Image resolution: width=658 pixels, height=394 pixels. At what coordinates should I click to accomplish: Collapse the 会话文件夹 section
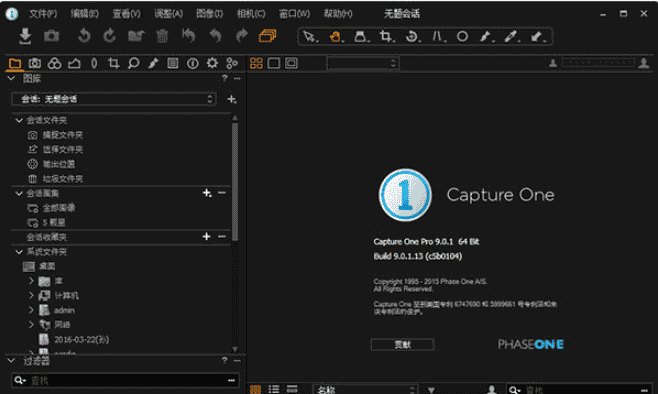(x=19, y=120)
